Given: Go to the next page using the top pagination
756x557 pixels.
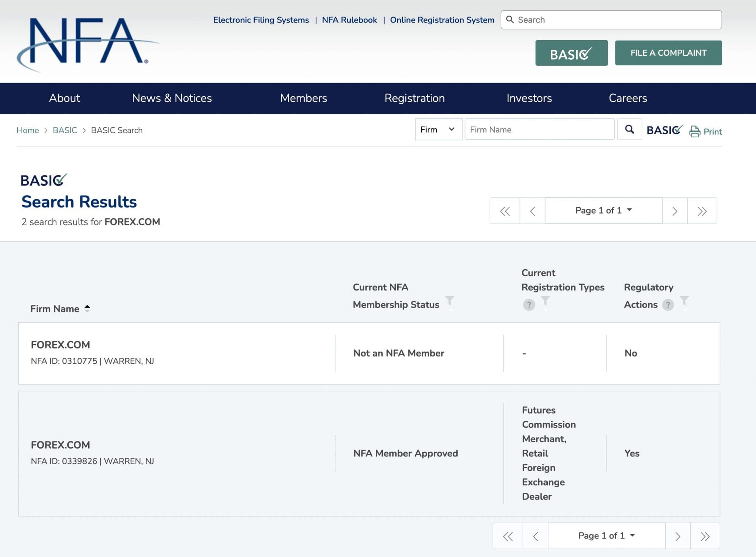Looking at the screenshot, I should coord(675,211).
